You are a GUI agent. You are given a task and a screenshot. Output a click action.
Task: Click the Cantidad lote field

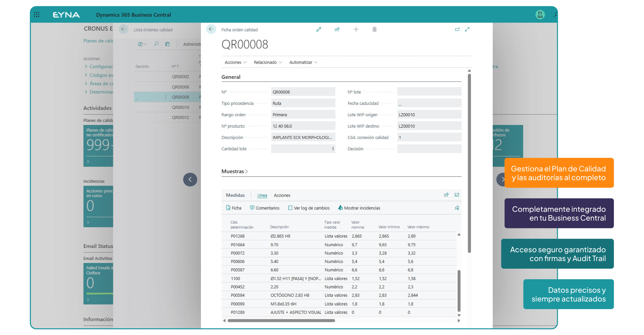tap(303, 149)
